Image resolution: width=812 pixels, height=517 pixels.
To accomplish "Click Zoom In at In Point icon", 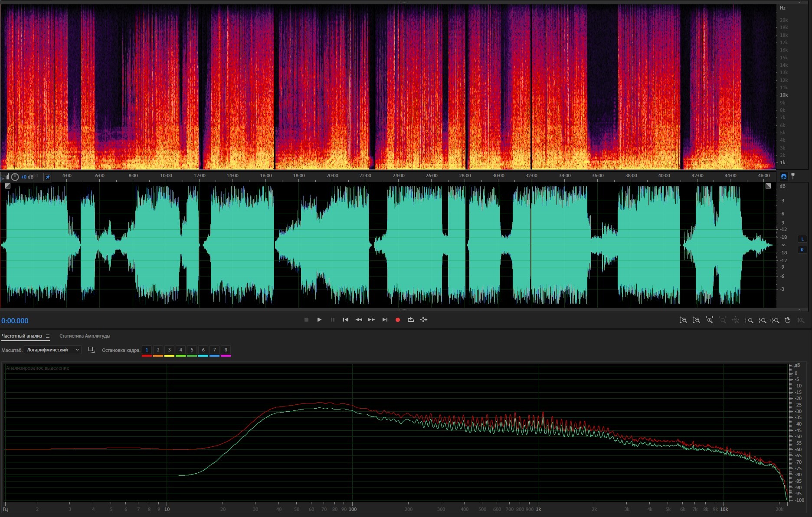I will point(749,320).
